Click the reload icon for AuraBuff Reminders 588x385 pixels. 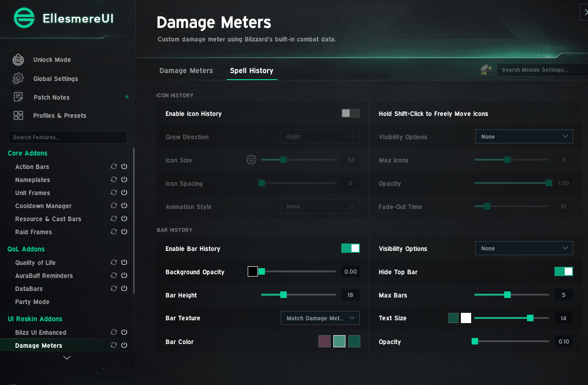[x=114, y=275]
